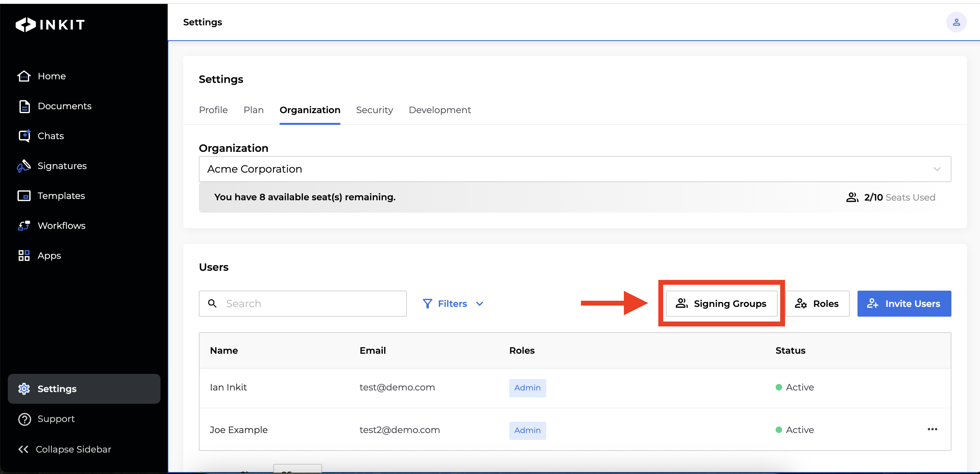The image size is (980, 474).
Task: Click Active status for Joe Example
Action: 794,430
